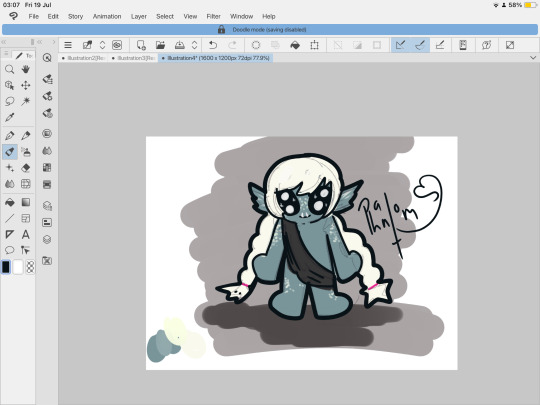540x405 pixels.
Task: Toggle snap to special ruler button
Action: click(x=420, y=45)
